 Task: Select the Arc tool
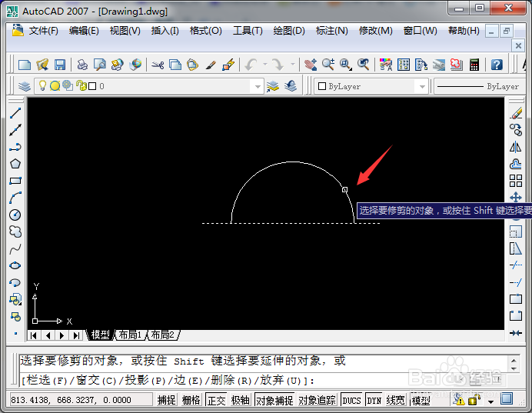click(15, 198)
